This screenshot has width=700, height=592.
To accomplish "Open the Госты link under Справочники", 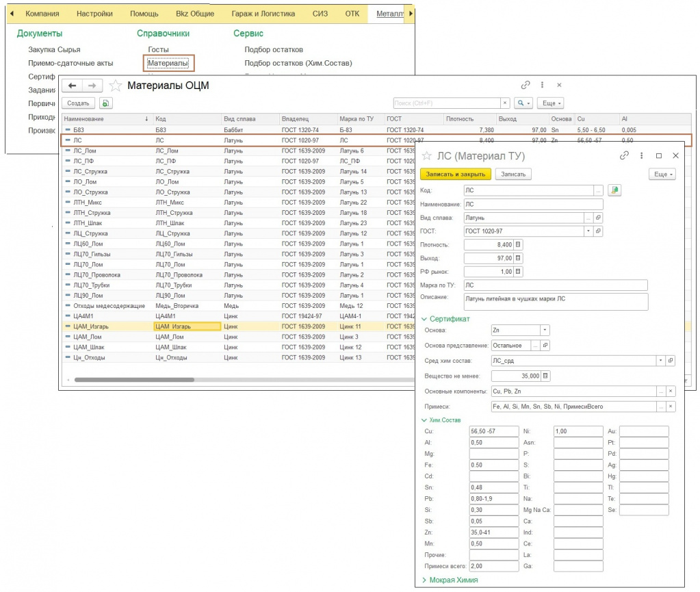I will 159,49.
